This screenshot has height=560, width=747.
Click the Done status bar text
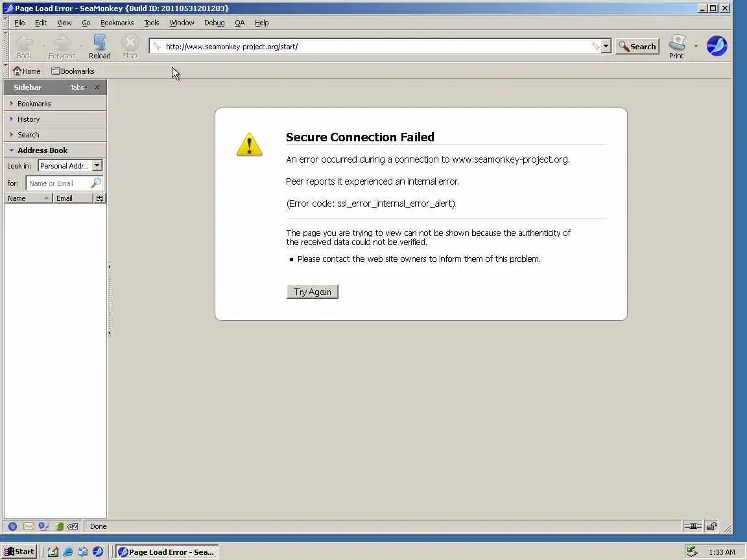coord(98,526)
